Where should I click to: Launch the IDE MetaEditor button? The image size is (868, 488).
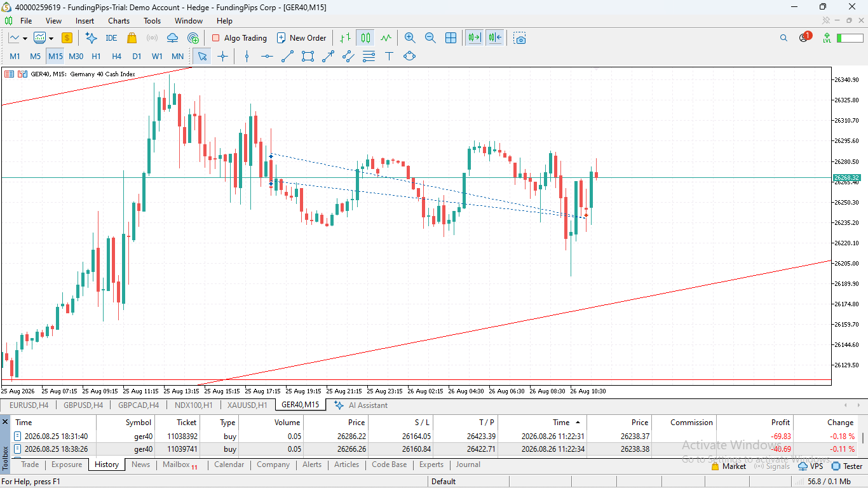111,38
